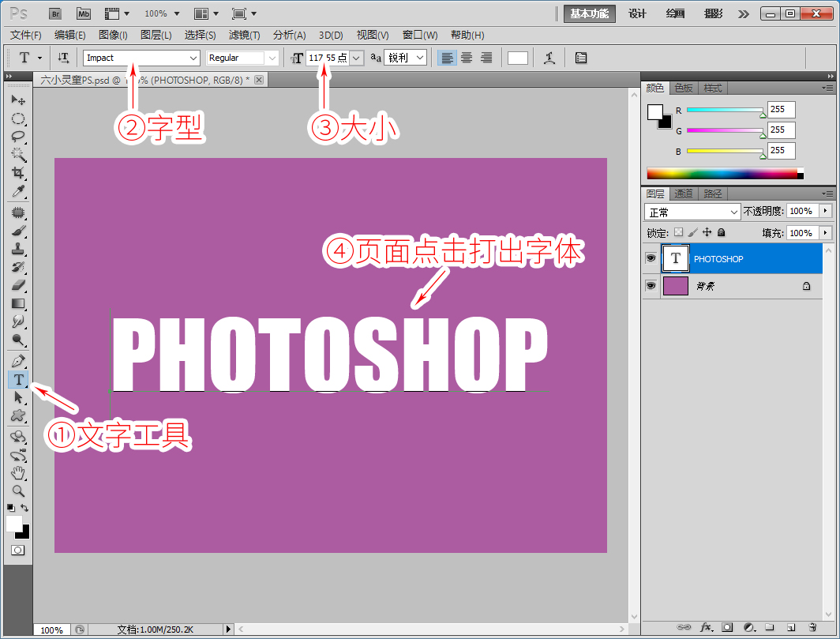This screenshot has height=639, width=840.
Task: Select the 绘画 workspace
Action: coord(675,13)
